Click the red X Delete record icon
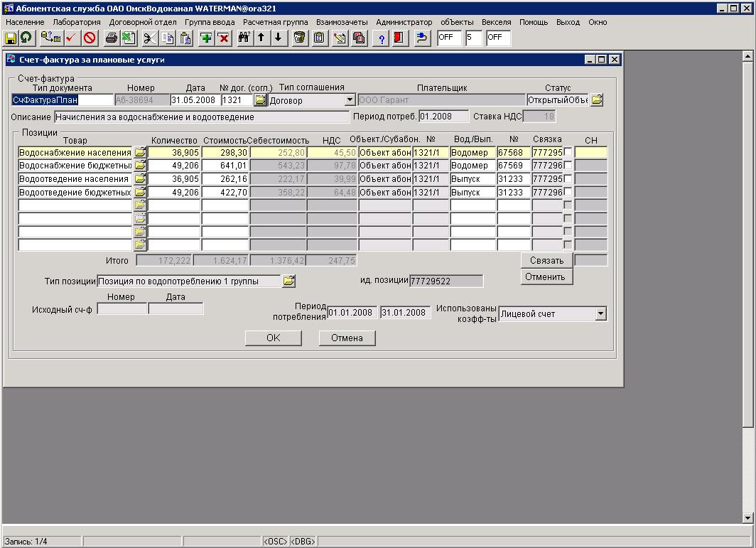Screen dimensions: 756x548 [223, 38]
